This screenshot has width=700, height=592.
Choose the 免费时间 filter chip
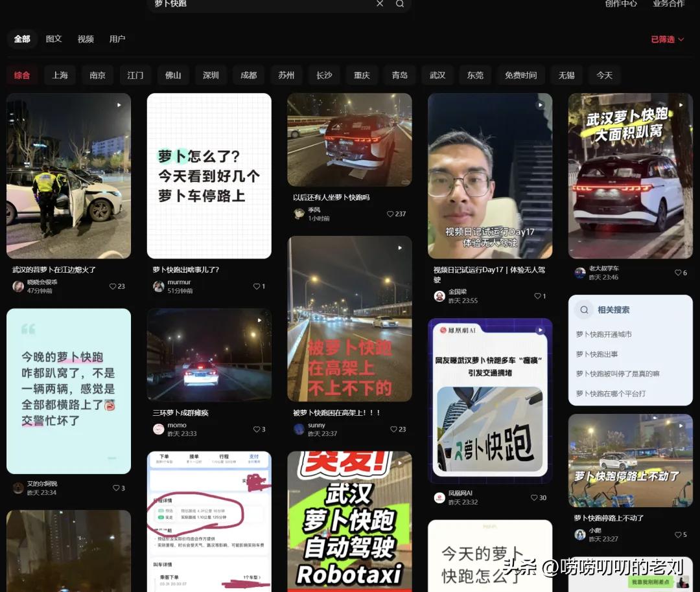point(521,75)
